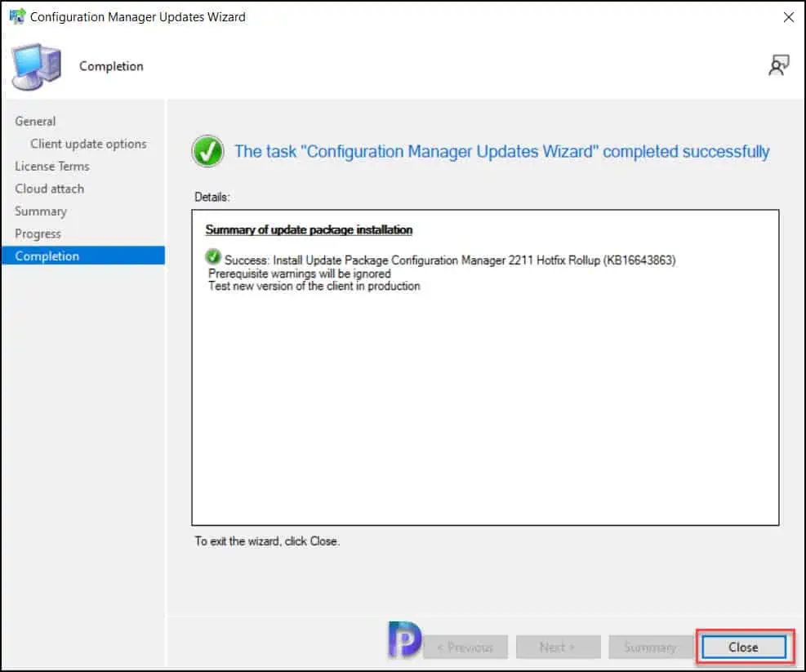
Task: Select the General step in sidebar
Action: tap(35, 122)
